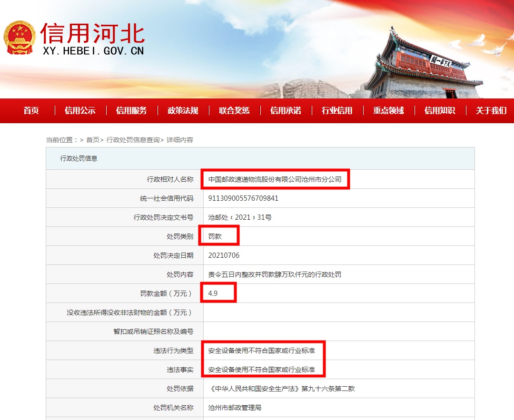Open the 联合奖惩 navigation item
Image resolution: width=514 pixels, height=420 pixels.
(x=234, y=110)
